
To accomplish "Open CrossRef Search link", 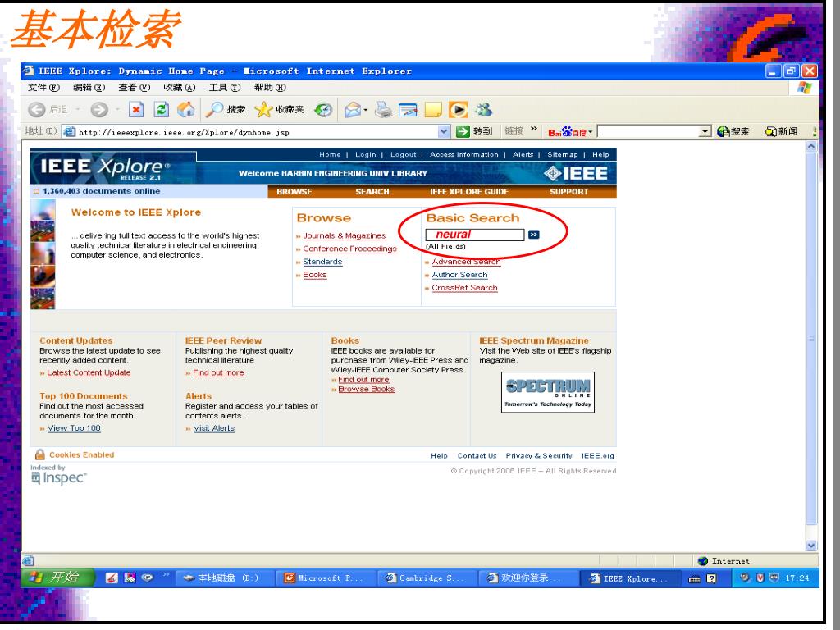I will click(464, 288).
